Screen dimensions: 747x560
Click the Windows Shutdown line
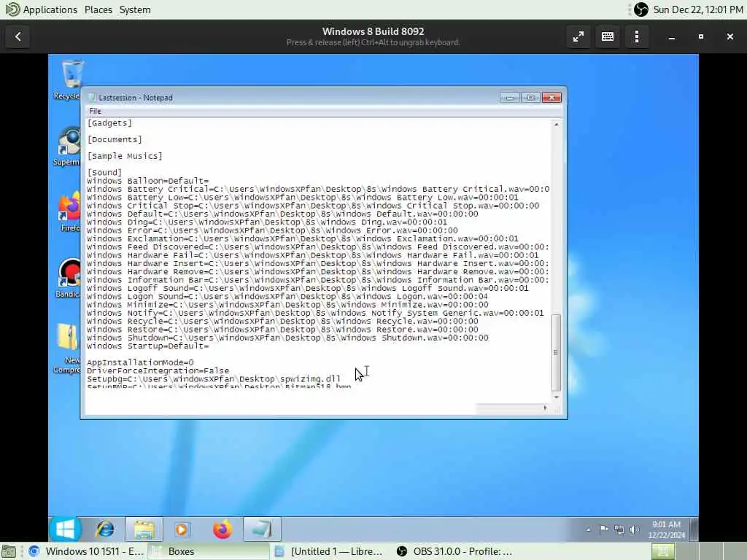[x=287, y=338]
